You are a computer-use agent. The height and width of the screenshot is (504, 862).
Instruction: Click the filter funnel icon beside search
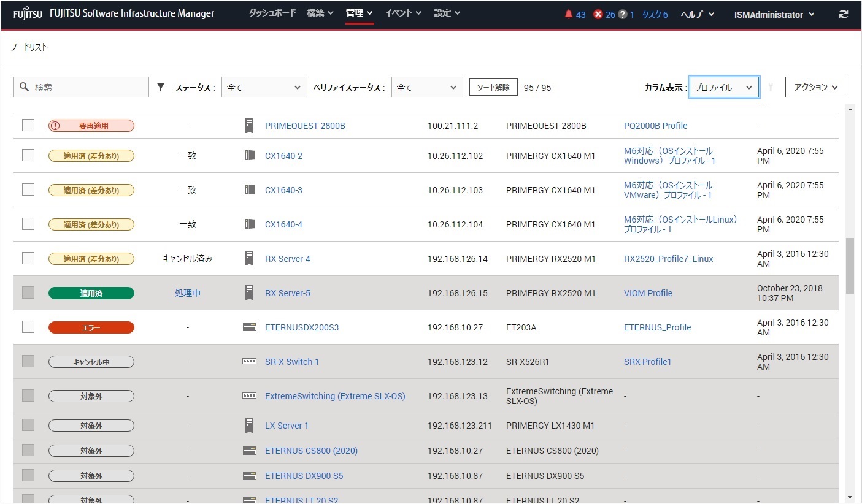[x=161, y=87]
